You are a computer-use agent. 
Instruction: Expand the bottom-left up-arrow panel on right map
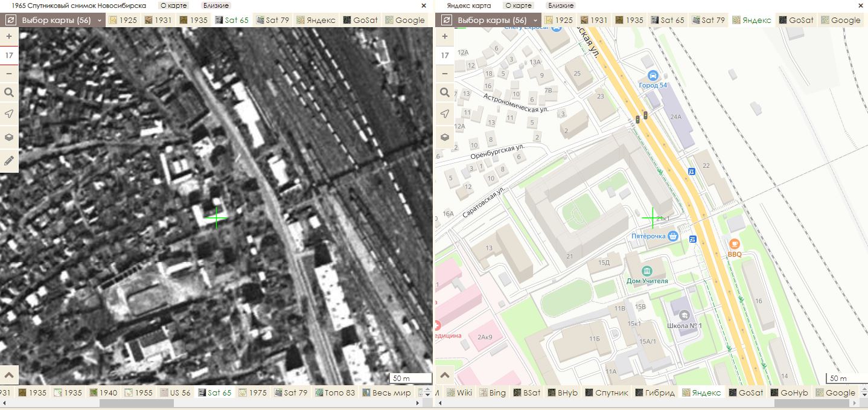pos(445,375)
